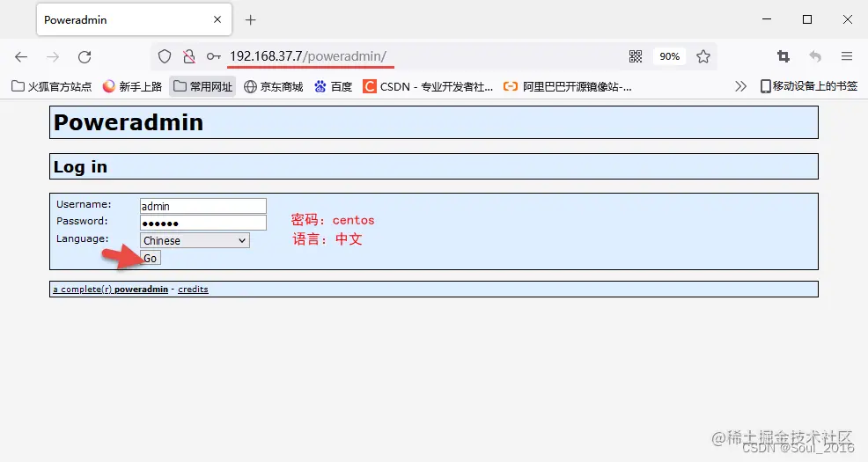Screen dimensions: 868x462
Task: Click the insecure connection padlock icon
Action: [189, 56]
